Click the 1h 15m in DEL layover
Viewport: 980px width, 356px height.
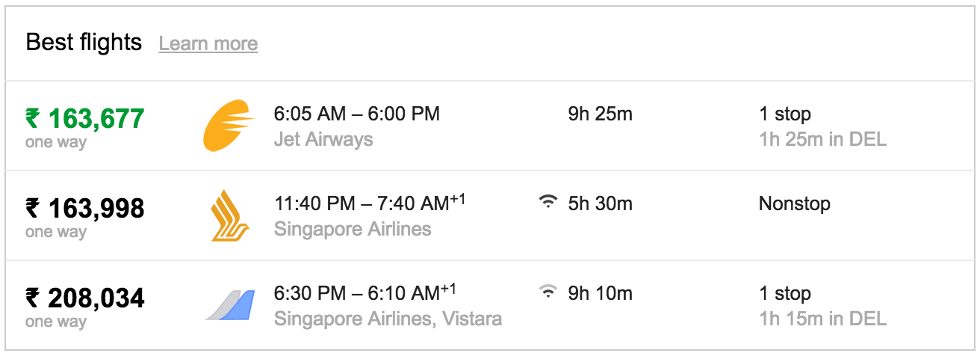(823, 319)
